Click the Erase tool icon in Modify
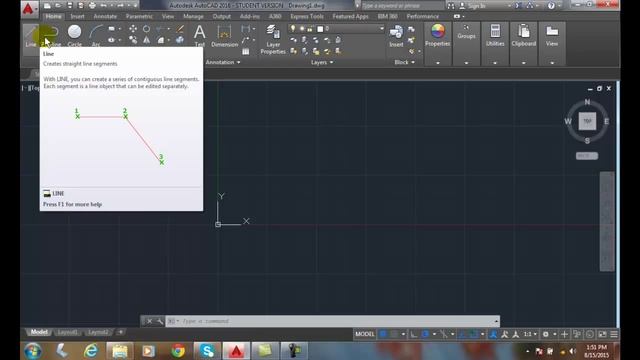 pos(180,29)
